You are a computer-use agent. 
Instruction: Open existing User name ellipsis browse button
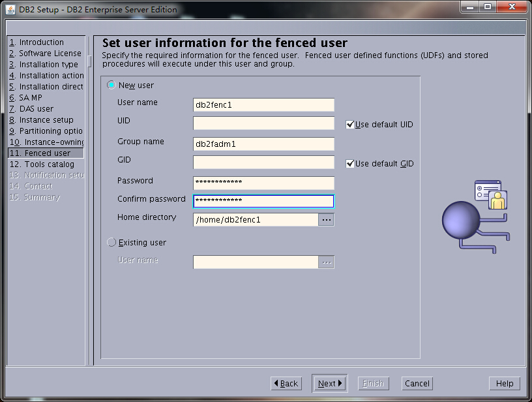coord(327,262)
